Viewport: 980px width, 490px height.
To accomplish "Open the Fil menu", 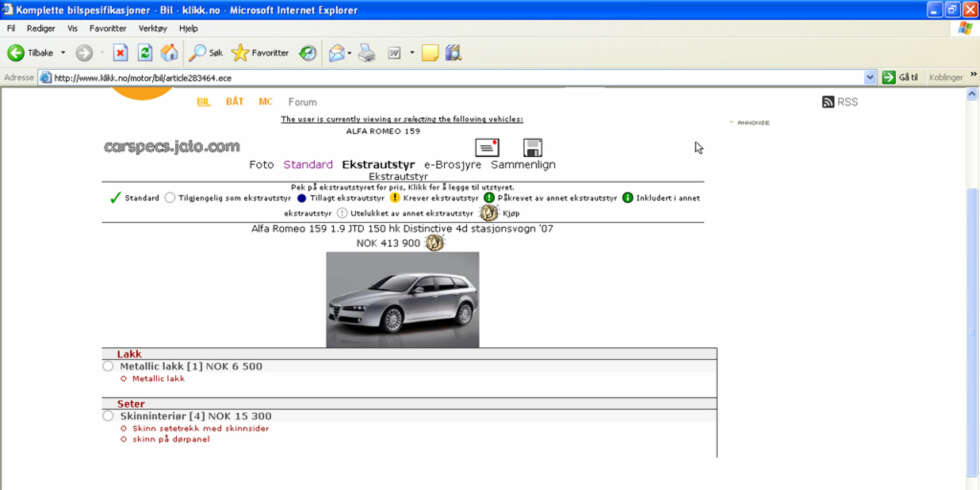I will pyautogui.click(x=11, y=28).
